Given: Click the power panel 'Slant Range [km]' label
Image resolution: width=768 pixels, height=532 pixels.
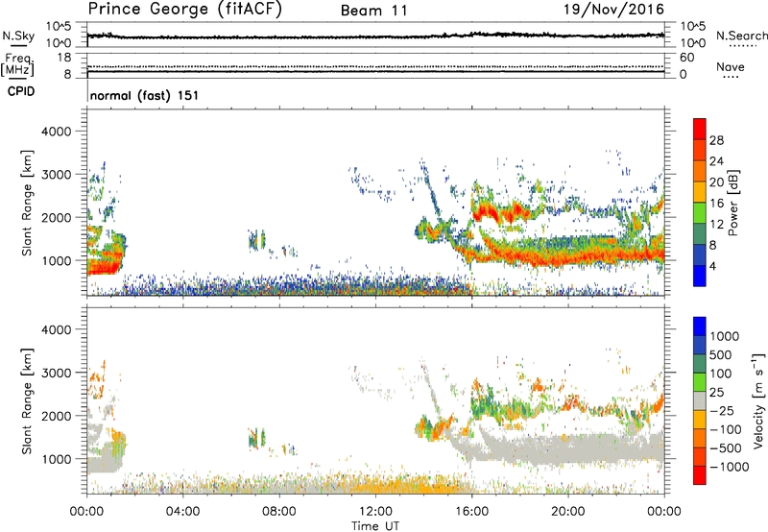Looking at the screenshot, I should click(27, 203).
